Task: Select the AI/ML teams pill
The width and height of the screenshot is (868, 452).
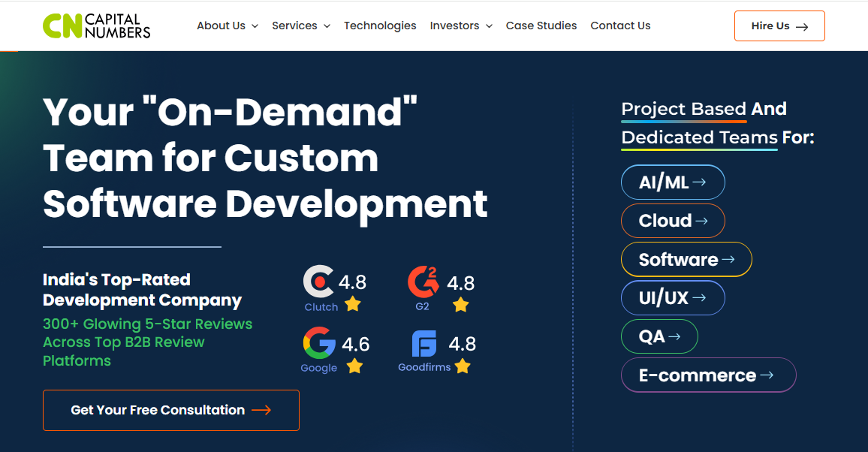Action: pyautogui.click(x=673, y=182)
